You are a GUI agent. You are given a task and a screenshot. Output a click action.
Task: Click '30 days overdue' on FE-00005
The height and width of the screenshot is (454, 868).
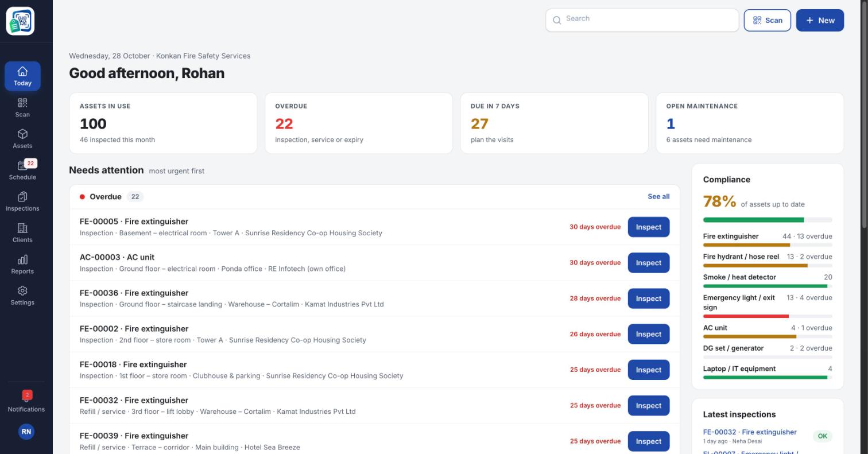[x=595, y=227]
